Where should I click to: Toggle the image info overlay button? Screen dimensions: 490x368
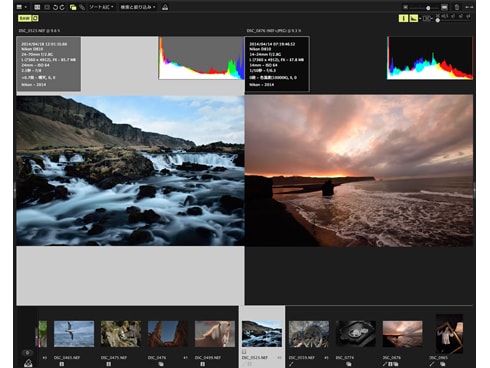[403, 18]
